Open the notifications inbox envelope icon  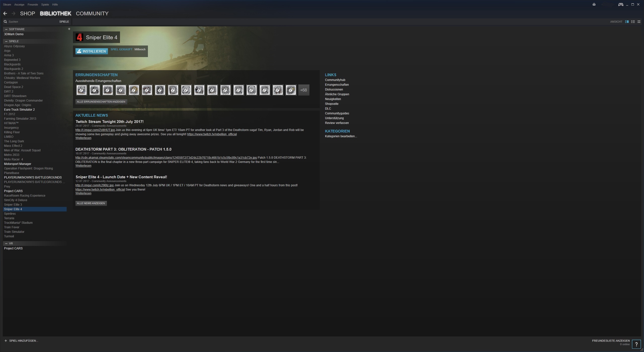tap(594, 4)
